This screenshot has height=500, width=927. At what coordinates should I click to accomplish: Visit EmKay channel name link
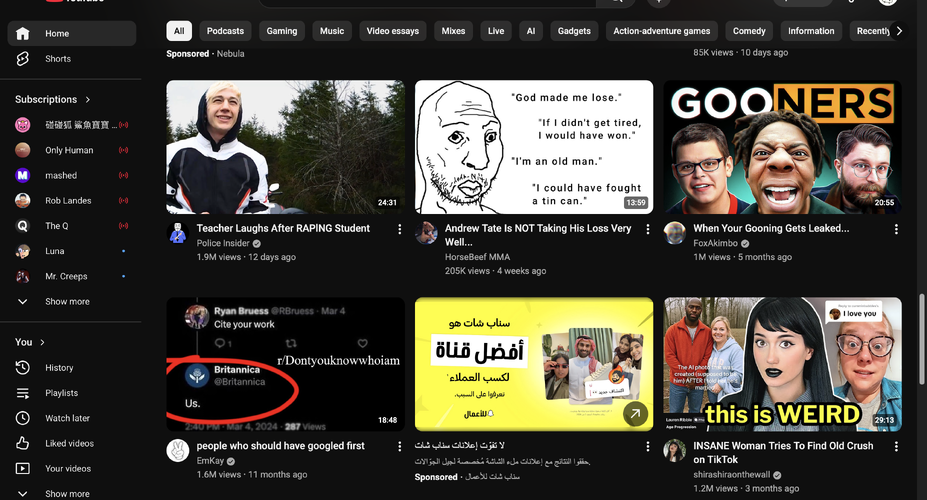pos(210,460)
